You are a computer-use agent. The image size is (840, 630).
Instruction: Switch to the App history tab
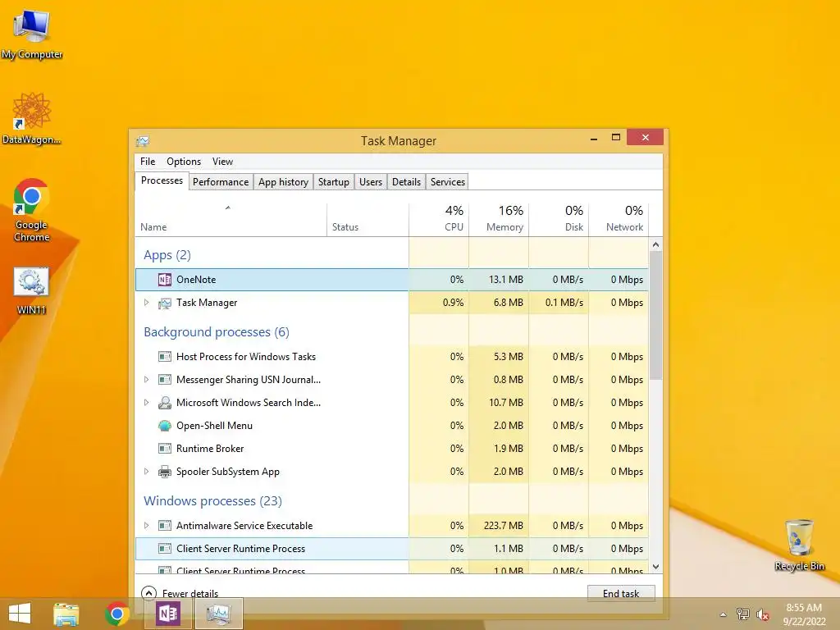pyautogui.click(x=283, y=182)
